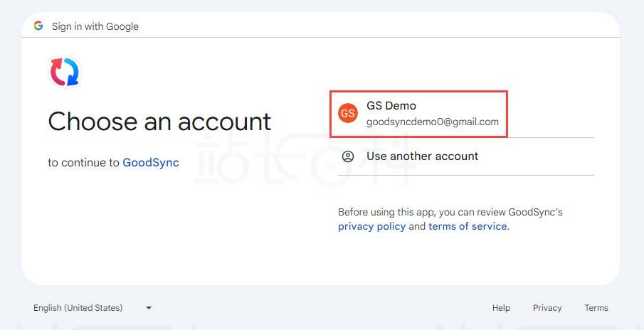Select the GS Demo account
The height and width of the screenshot is (330, 644).
[x=466, y=114]
